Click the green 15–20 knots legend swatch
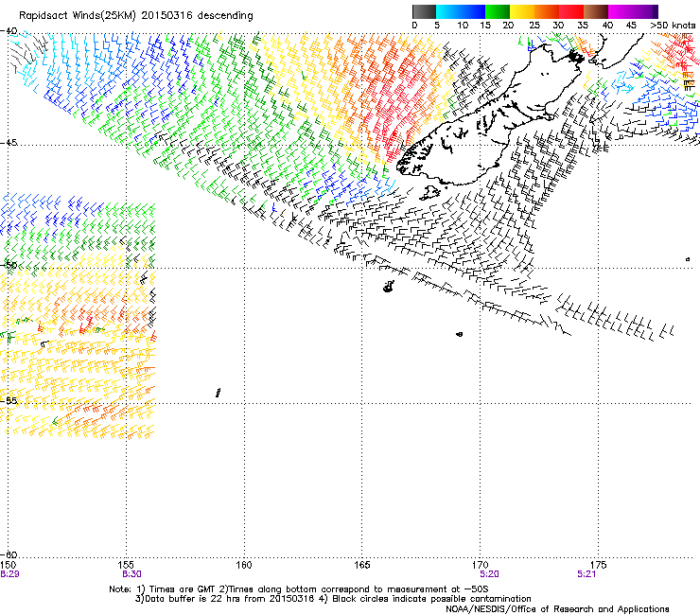 click(498, 11)
